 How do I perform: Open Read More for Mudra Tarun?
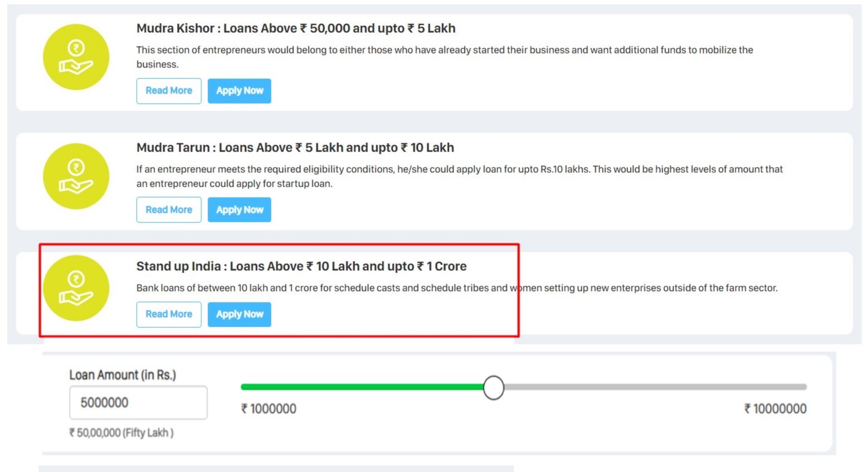[x=168, y=210]
